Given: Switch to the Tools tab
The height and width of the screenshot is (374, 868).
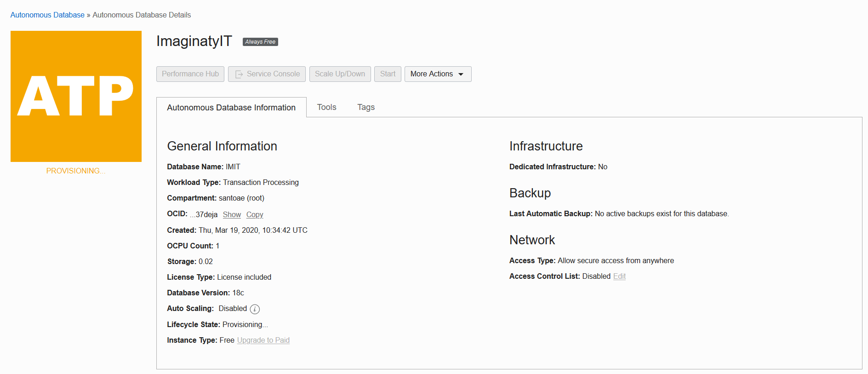Looking at the screenshot, I should click(x=327, y=107).
